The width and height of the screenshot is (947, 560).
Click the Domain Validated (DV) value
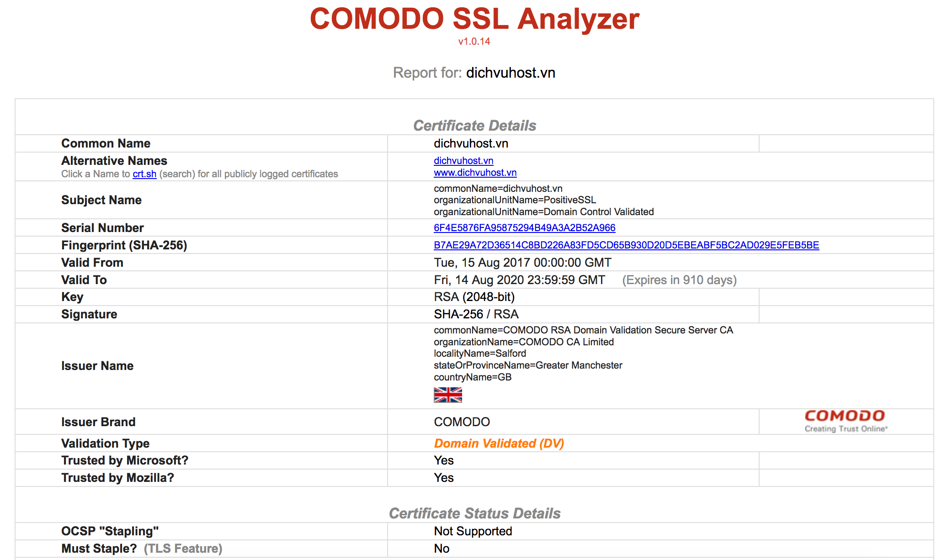click(x=499, y=444)
